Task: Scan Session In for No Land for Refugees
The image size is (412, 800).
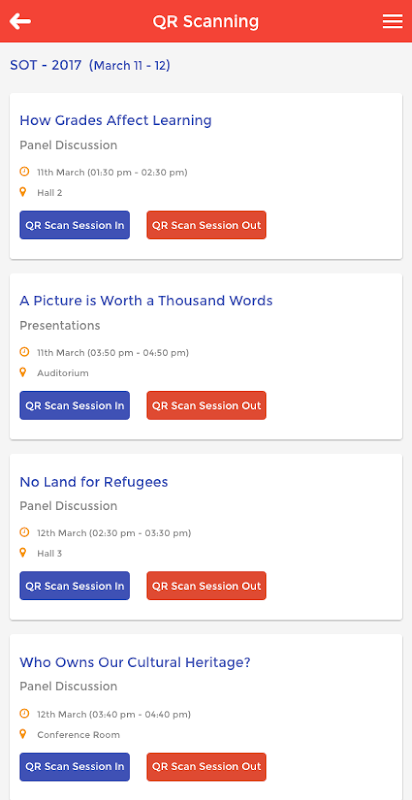Action: pyautogui.click(x=74, y=586)
